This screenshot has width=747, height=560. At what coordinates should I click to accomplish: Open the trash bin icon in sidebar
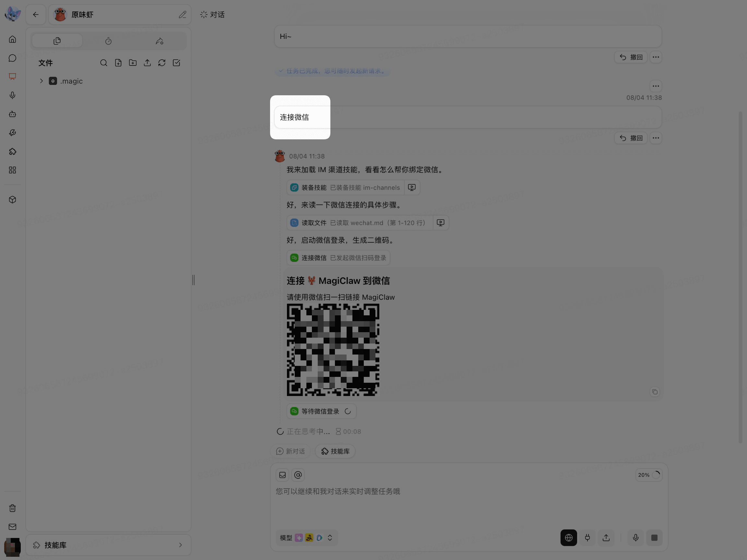coord(13,508)
